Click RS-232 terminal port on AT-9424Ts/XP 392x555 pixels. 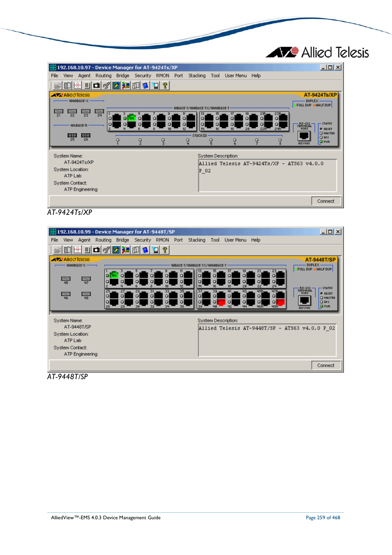pyautogui.click(x=304, y=136)
